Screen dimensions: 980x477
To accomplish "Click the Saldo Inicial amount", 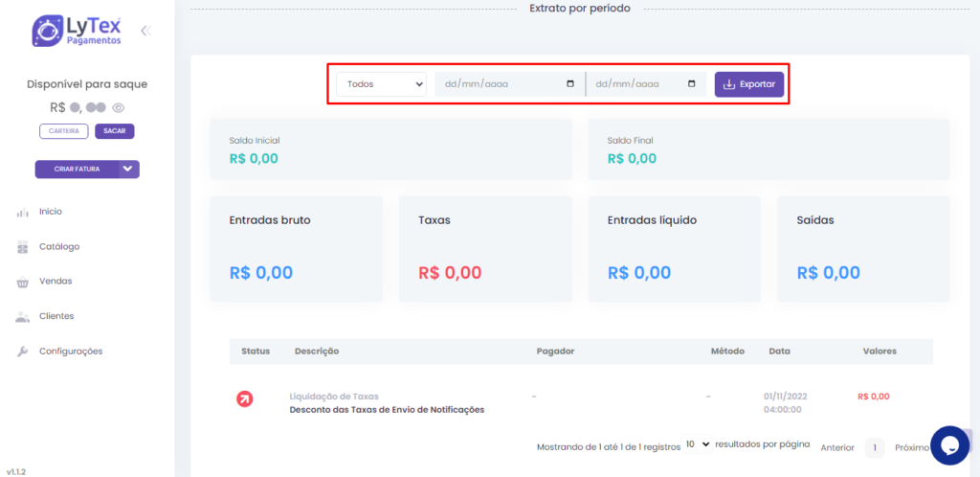I will tap(254, 159).
